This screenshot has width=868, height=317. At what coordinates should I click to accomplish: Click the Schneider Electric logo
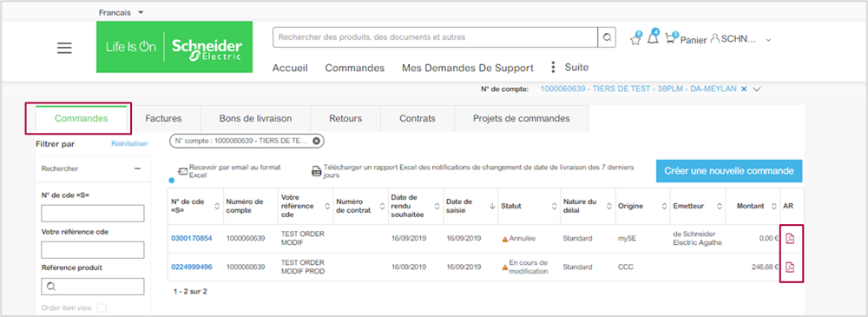(174, 47)
